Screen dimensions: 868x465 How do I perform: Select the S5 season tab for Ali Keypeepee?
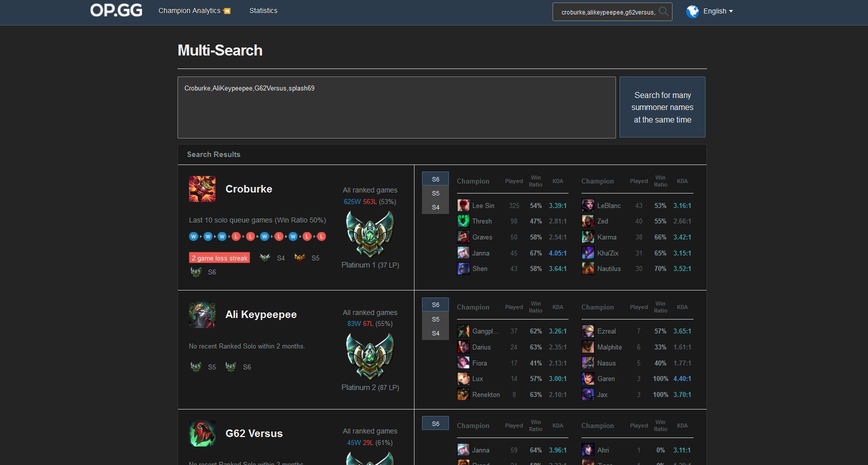pos(435,319)
